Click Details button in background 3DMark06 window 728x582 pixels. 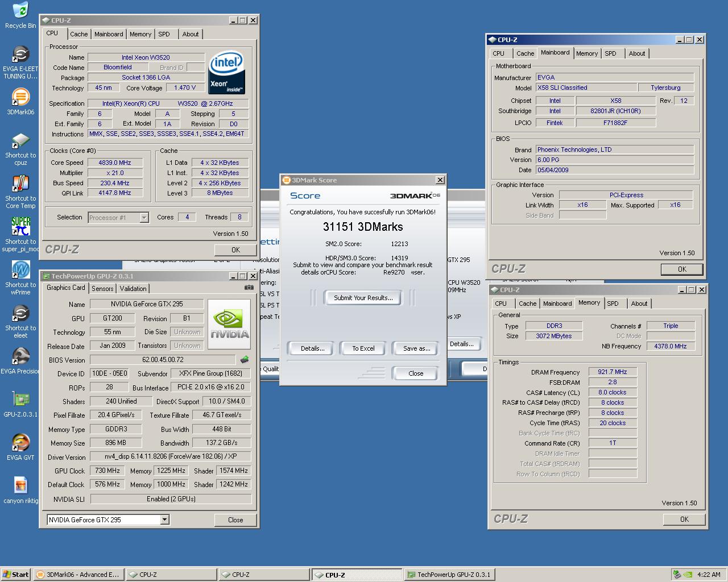coord(461,344)
